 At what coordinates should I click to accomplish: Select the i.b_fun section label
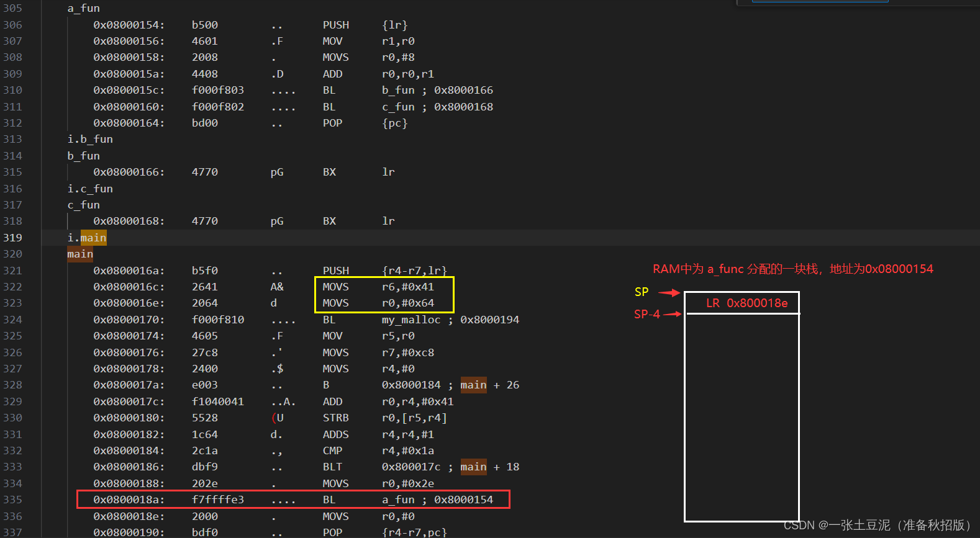coord(90,139)
